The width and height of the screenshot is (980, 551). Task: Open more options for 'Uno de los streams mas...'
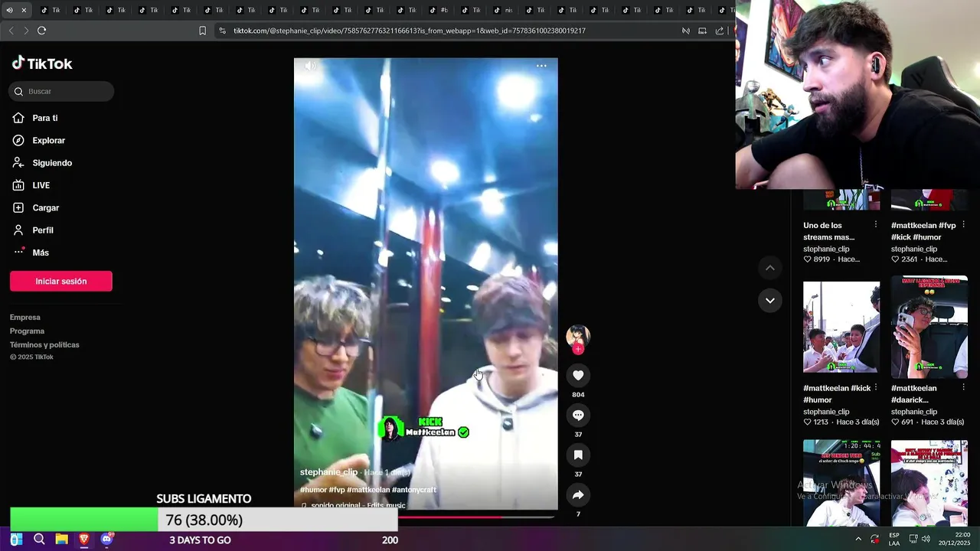click(876, 225)
